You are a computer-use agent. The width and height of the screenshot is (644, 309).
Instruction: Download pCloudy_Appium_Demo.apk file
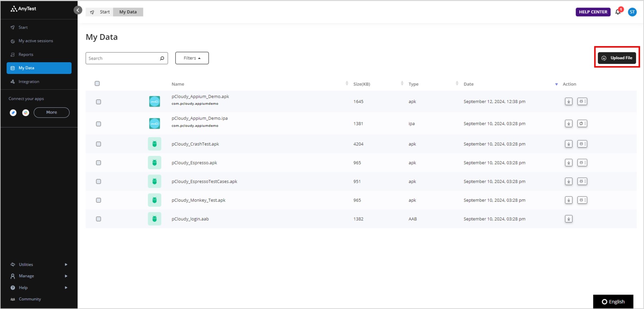[x=569, y=102]
